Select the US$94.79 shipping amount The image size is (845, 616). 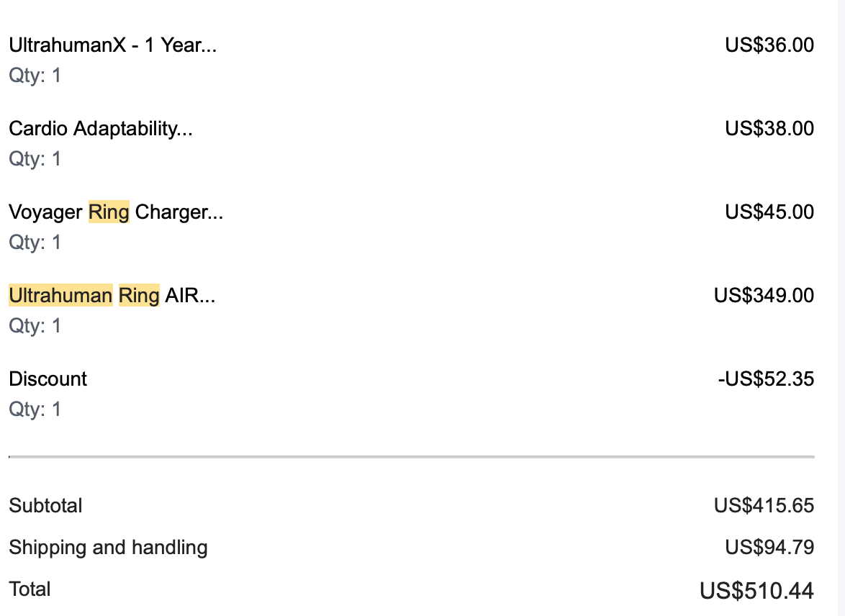click(769, 548)
